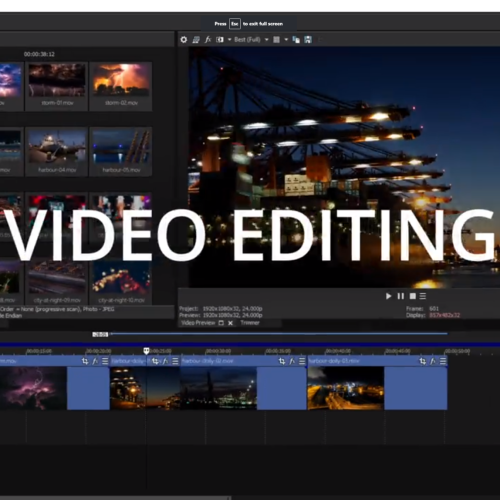The width and height of the screenshot is (500, 500).
Task: Save preview snapshot to file
Action: click(x=308, y=40)
